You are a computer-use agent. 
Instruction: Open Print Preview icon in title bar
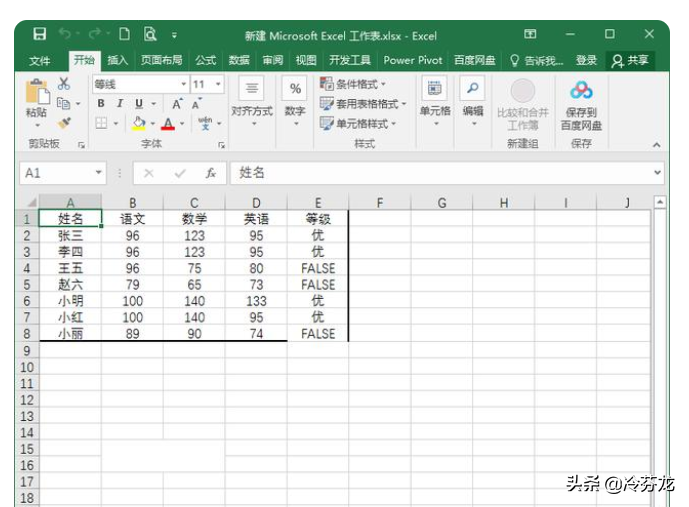click(150, 34)
